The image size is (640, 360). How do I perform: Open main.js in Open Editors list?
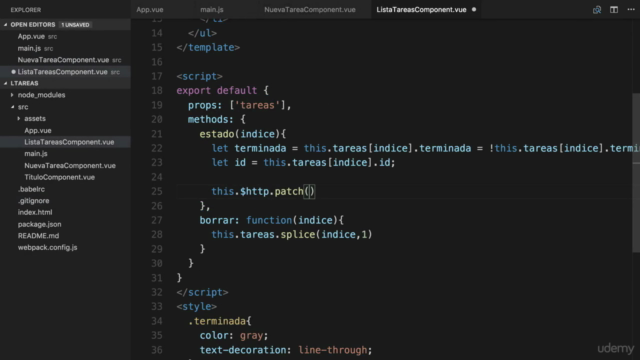pyautogui.click(x=29, y=48)
